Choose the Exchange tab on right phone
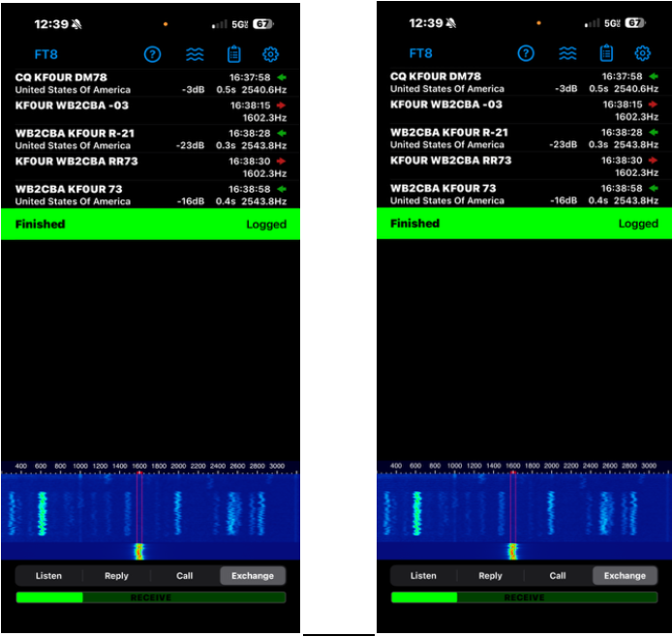This screenshot has width=672, height=637. point(625,575)
